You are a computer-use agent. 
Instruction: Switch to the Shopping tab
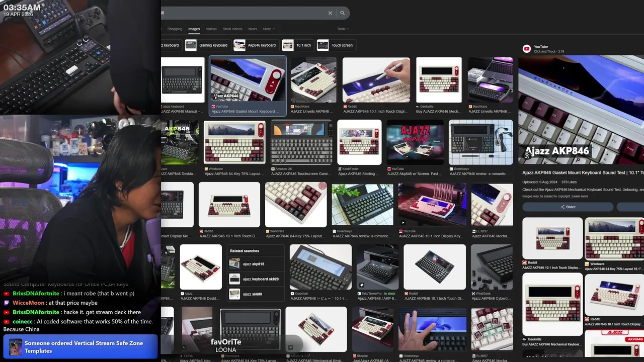pos(175,29)
